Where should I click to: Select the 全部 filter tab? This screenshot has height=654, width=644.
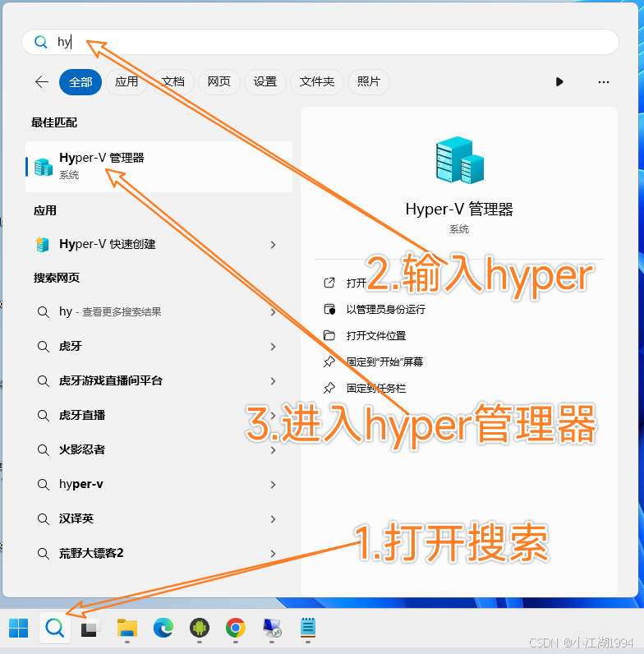pos(80,82)
